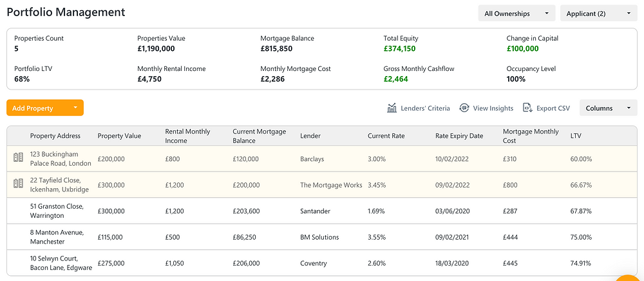
Task: Click the View Insights icon
Action: tap(464, 108)
